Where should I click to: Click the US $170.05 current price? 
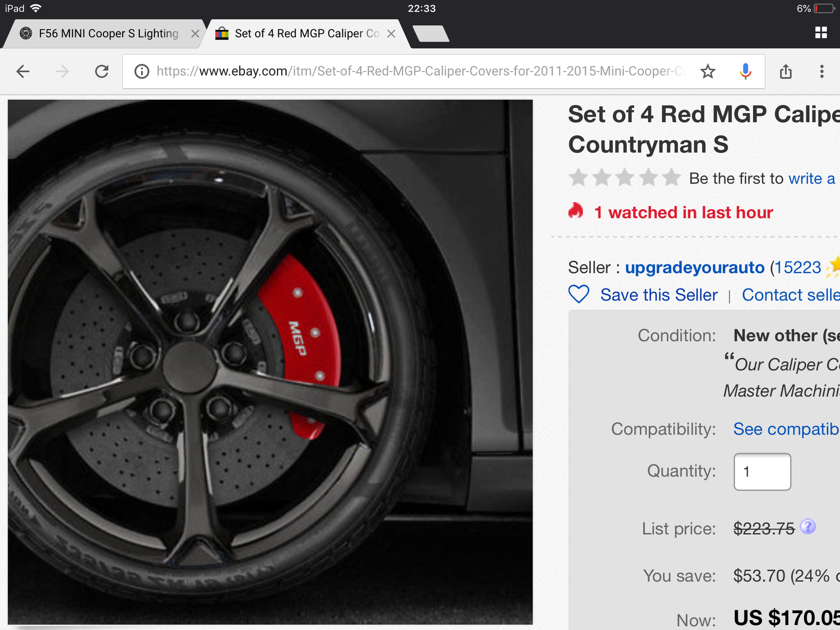click(787, 618)
